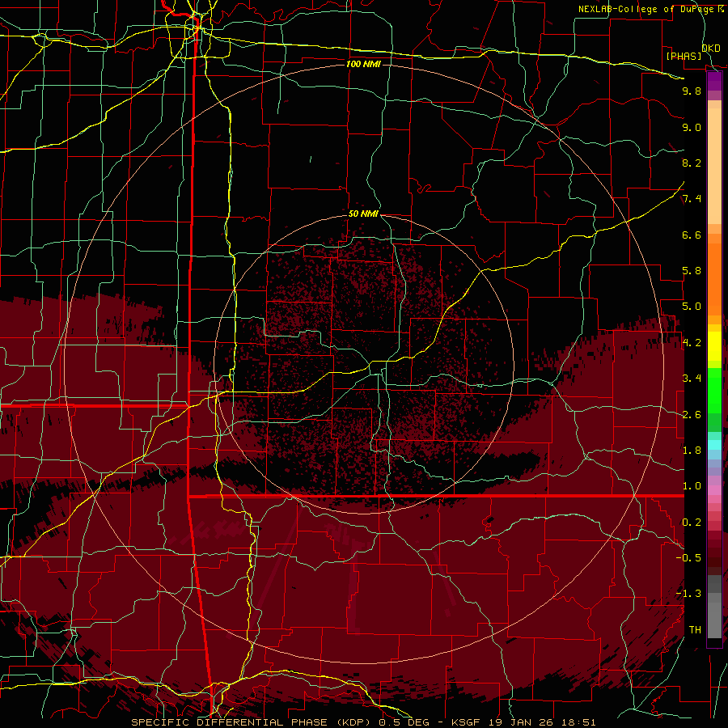Click the 5.0 value on color scale

tap(692, 307)
